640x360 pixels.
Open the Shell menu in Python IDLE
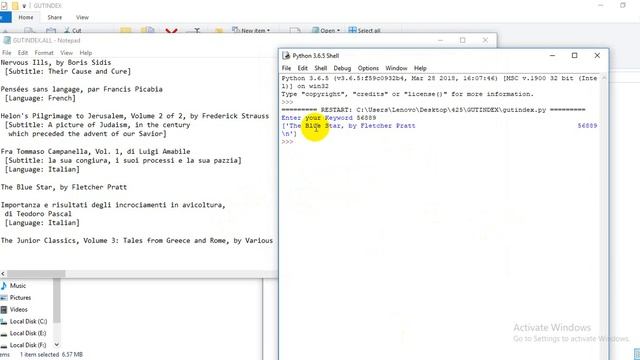[320, 68]
